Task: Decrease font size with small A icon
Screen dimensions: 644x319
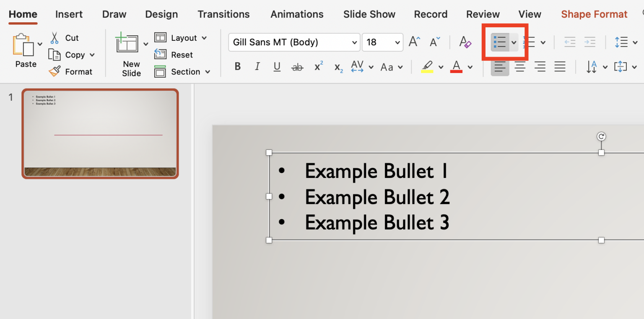Action: 435,42
